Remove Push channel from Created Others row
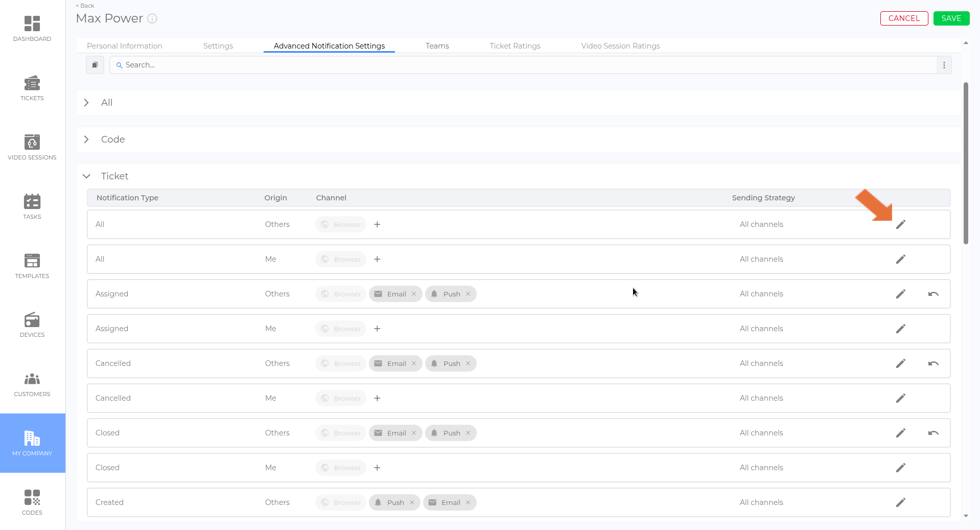The height and width of the screenshot is (530, 980). (412, 502)
